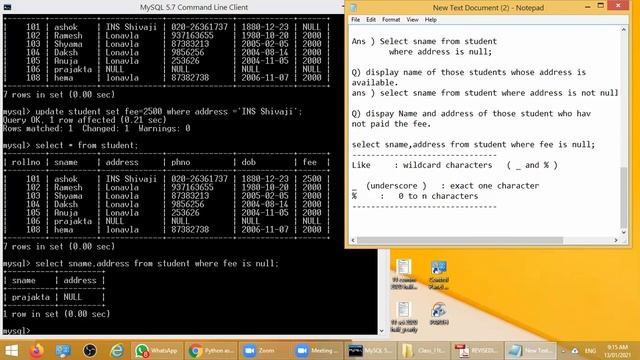Click the 'update student set fee=2500' command line
Image resolution: width=640 pixels, height=360 pixels.
coord(152,111)
